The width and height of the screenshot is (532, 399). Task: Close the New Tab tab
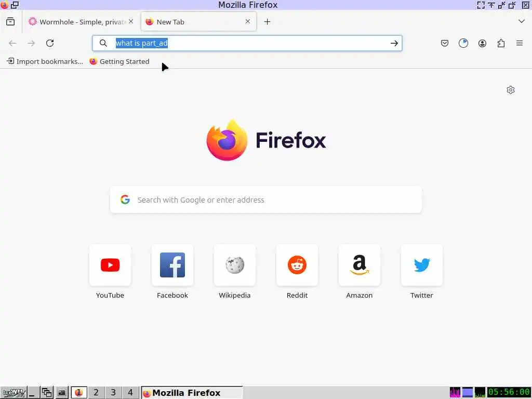248,21
